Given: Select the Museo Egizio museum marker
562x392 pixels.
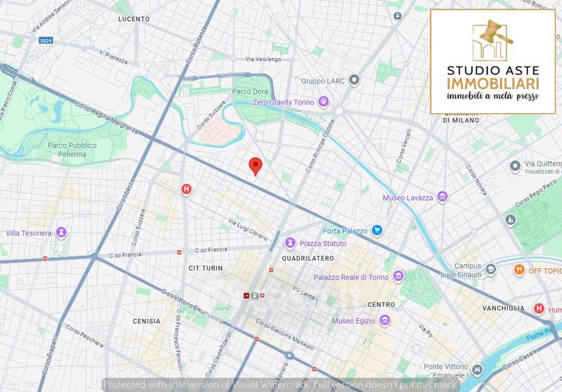Looking at the screenshot, I should [x=384, y=320].
